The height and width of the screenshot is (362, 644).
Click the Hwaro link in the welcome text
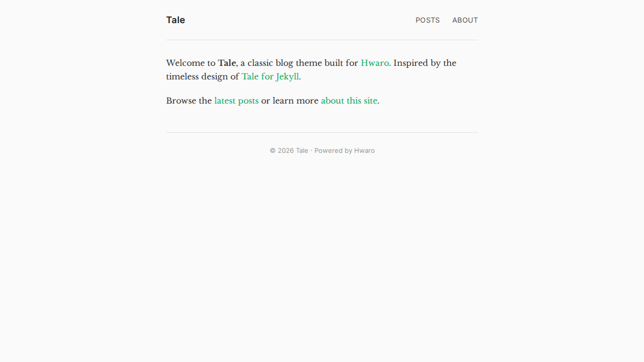coord(374,63)
